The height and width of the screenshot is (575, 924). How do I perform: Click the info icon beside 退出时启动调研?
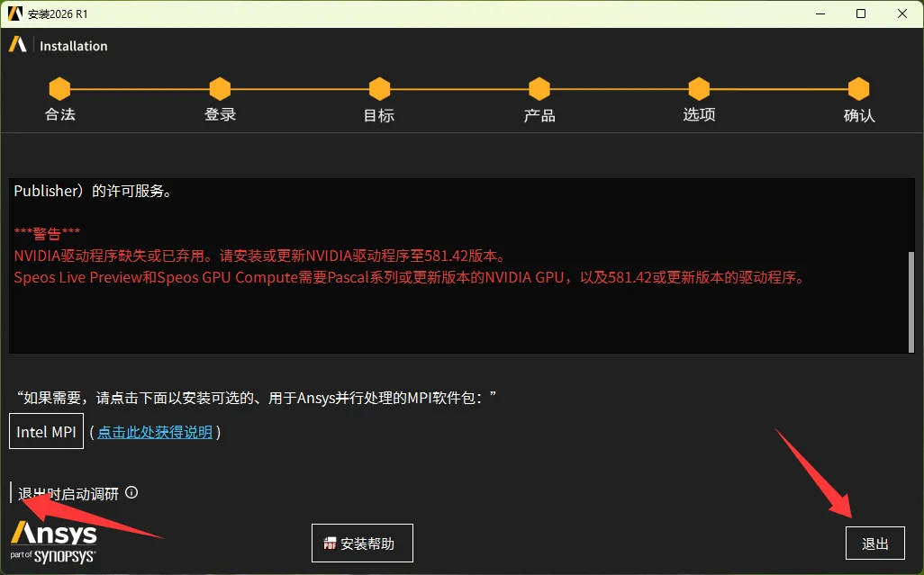tap(132, 492)
